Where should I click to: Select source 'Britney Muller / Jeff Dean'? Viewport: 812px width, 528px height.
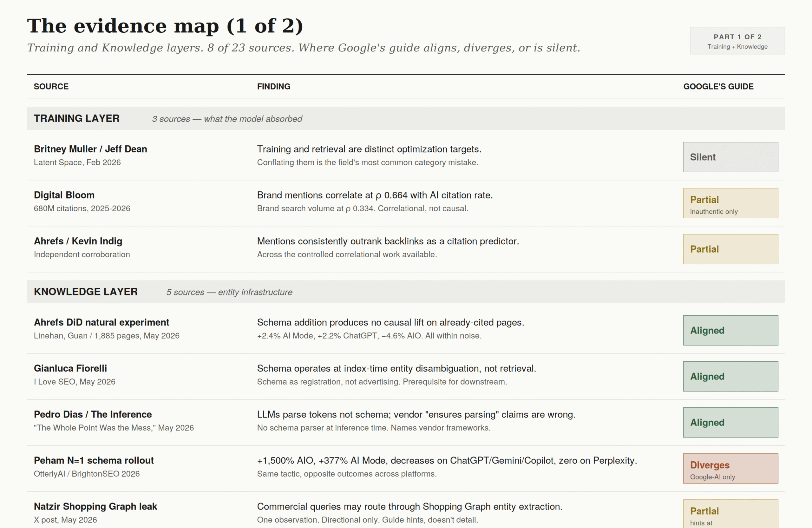click(90, 149)
